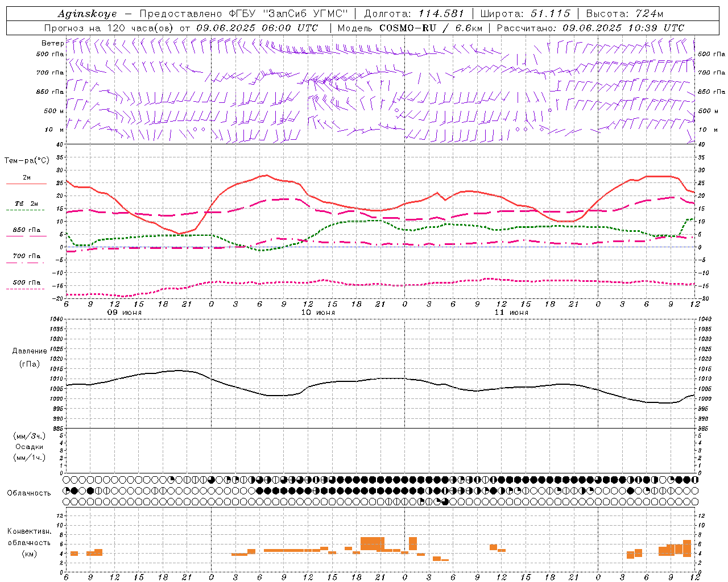Click the '(мм/3ч.)' precipitation unit label
Screen dimensions: 728x582
[x=30, y=436]
